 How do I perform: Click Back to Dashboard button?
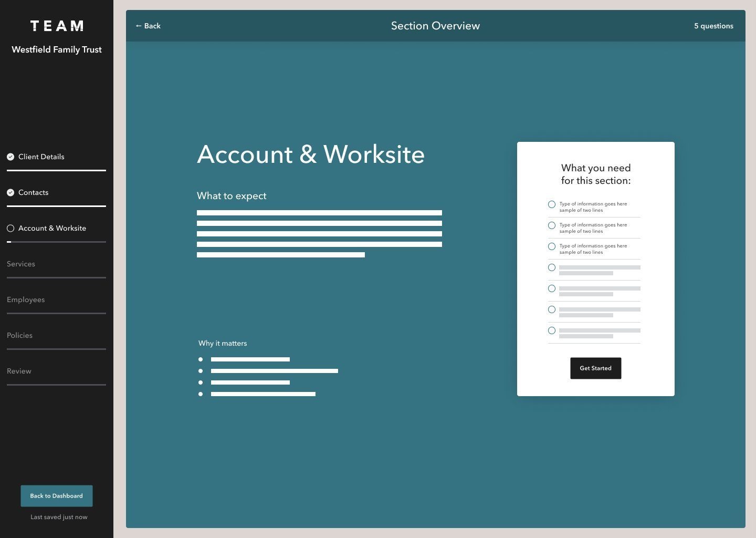[57, 495]
